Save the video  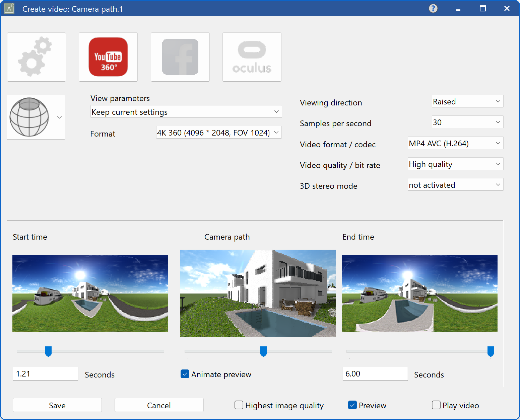[57, 405]
